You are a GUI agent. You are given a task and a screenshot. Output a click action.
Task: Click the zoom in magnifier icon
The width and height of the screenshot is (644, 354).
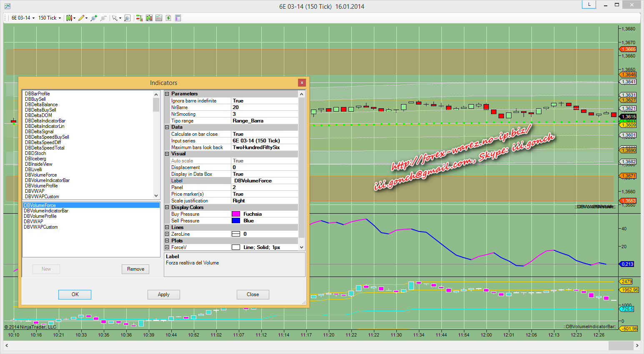94,18
